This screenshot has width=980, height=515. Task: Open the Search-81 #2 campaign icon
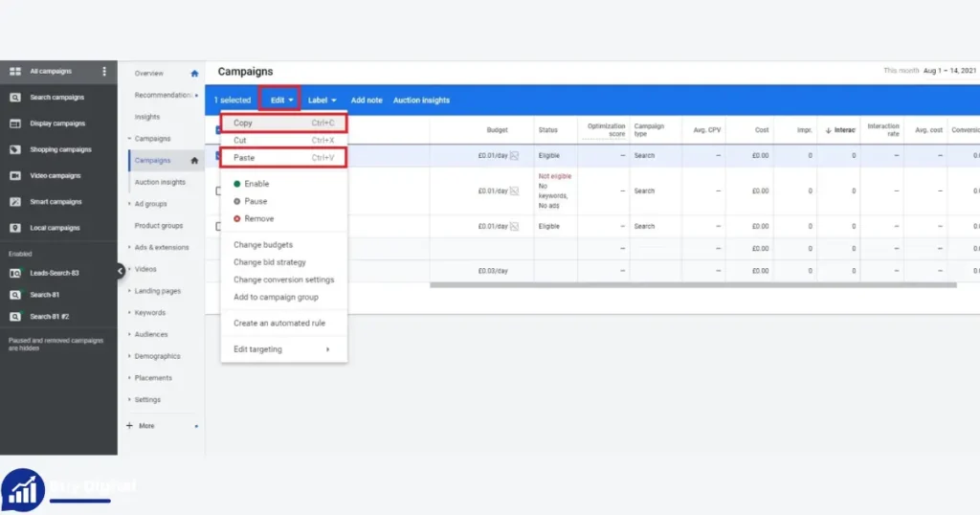(15, 317)
